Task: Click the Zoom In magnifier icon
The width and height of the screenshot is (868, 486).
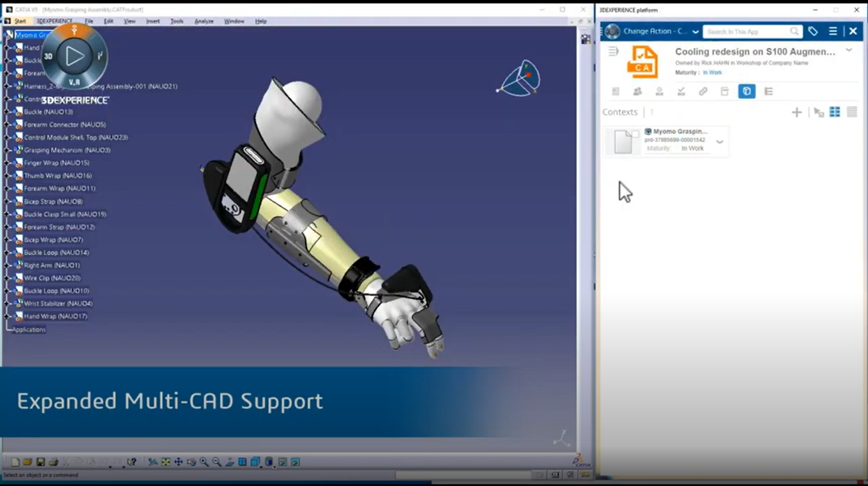Action: tap(205, 462)
